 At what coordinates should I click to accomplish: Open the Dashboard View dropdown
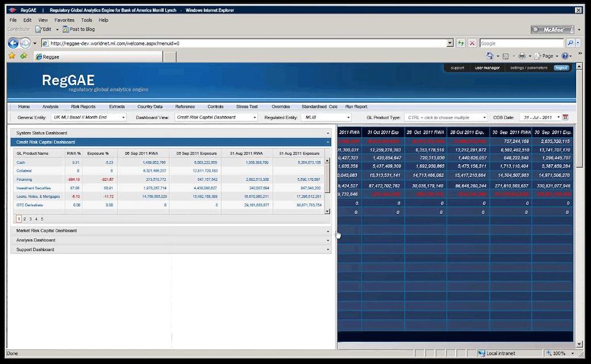[x=216, y=117]
